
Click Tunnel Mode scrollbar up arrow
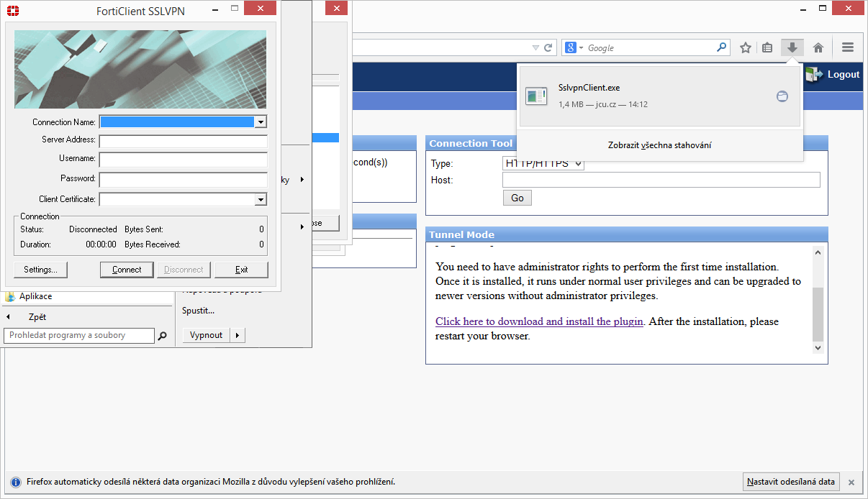[x=818, y=252]
